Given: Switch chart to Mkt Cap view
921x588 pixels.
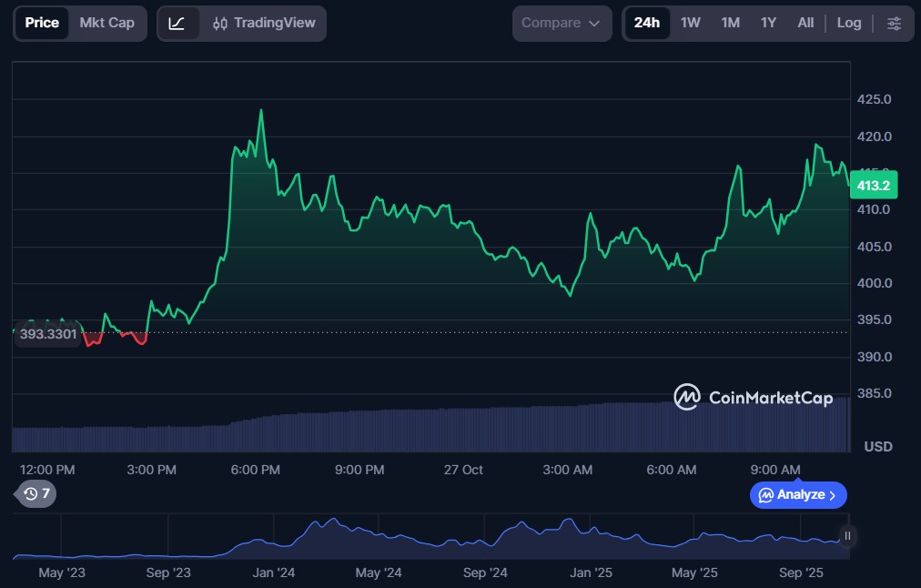Looking at the screenshot, I should tap(106, 23).
